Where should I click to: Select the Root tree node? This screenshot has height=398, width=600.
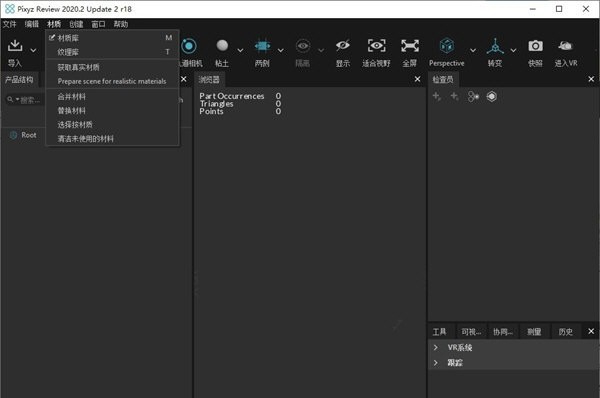point(29,135)
